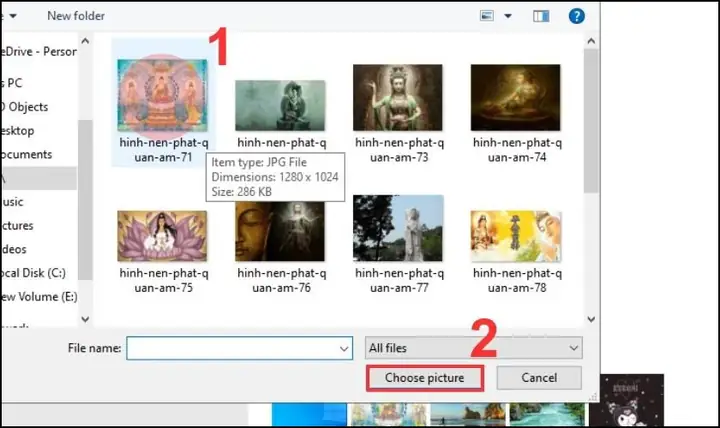Open Pictures folder in sidebar

point(17,226)
